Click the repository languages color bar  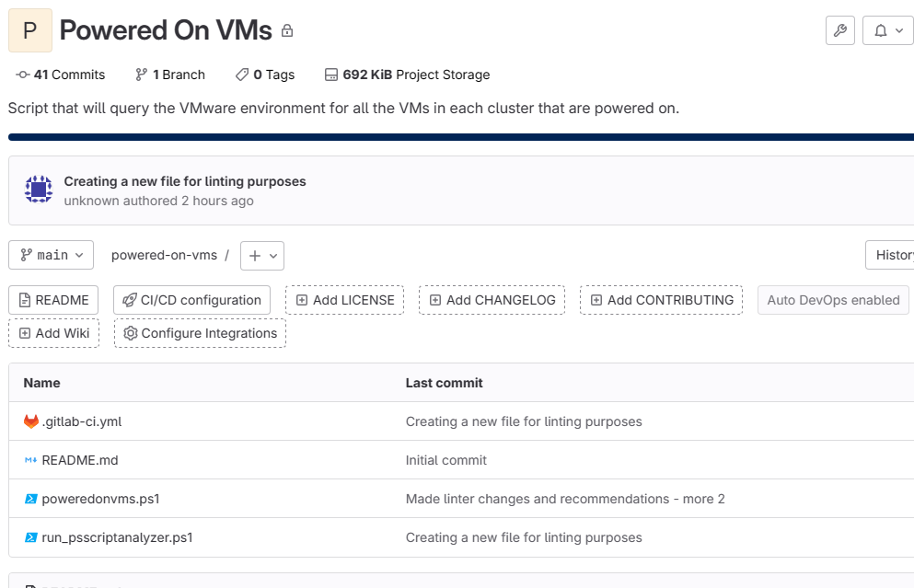tap(460, 137)
